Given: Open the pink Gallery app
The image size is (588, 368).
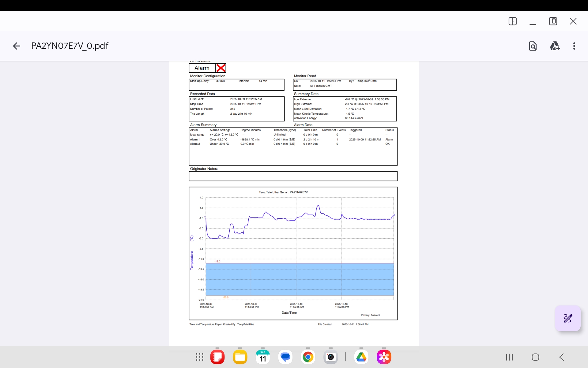Looking at the screenshot, I should coord(384,357).
